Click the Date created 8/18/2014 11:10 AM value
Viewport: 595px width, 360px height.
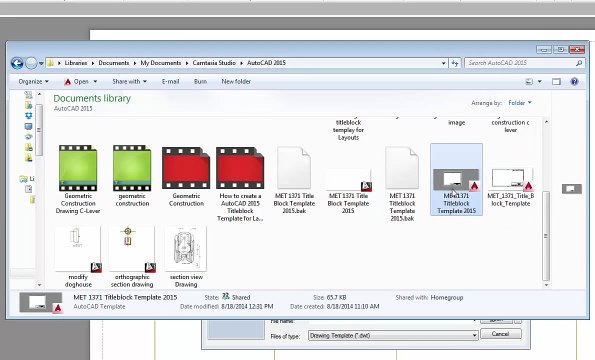coord(353,307)
